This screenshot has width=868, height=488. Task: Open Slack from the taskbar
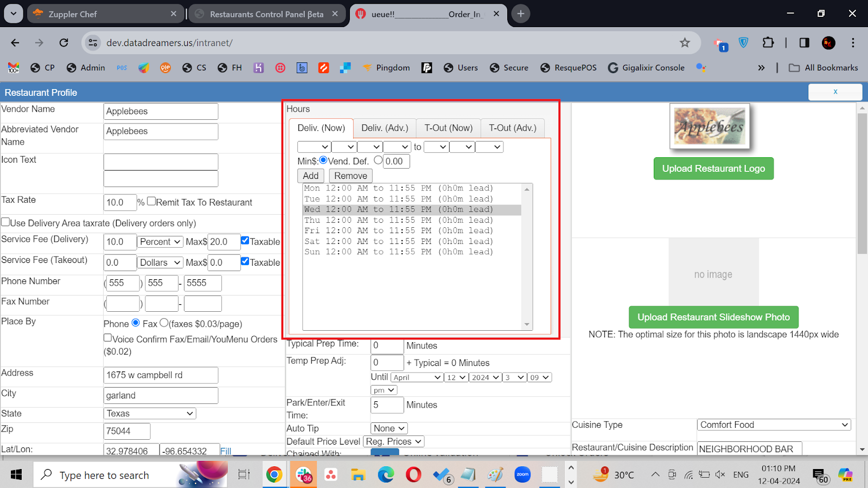click(x=304, y=475)
